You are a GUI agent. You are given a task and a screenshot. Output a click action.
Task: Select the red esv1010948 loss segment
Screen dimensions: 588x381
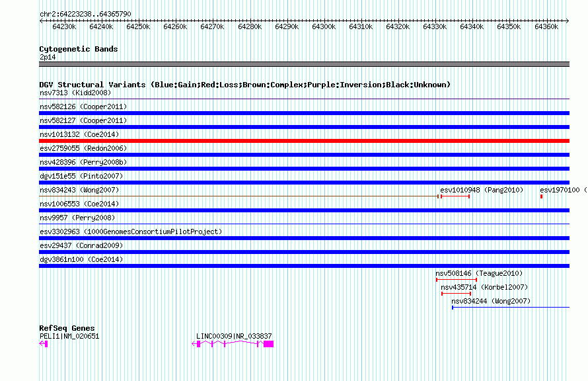[x=455, y=196]
